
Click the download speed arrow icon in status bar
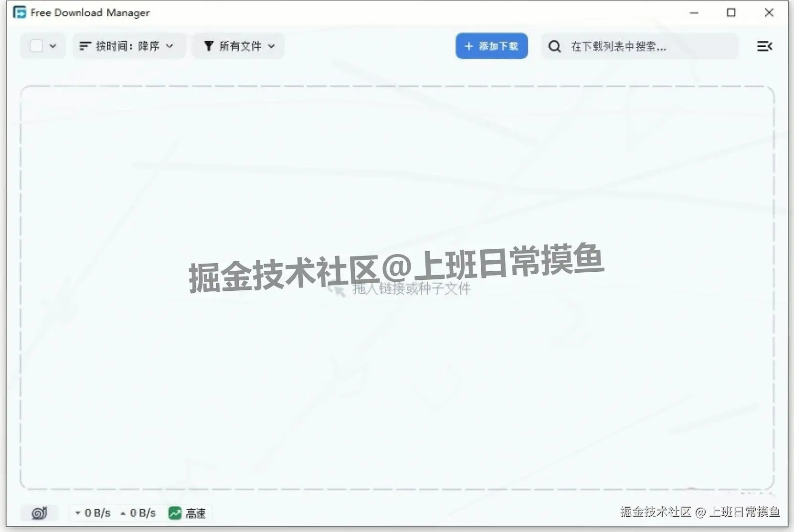pos(78,513)
